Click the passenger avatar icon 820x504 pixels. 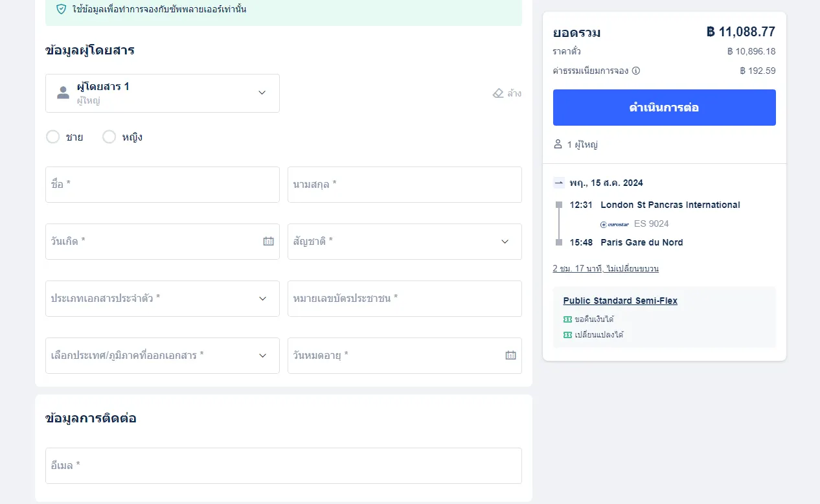pos(63,93)
